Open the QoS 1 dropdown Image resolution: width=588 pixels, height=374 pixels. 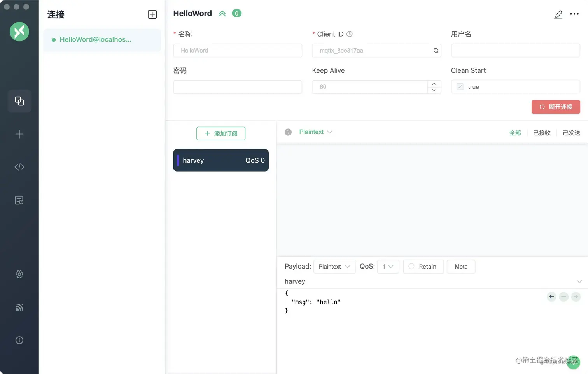tap(388, 267)
